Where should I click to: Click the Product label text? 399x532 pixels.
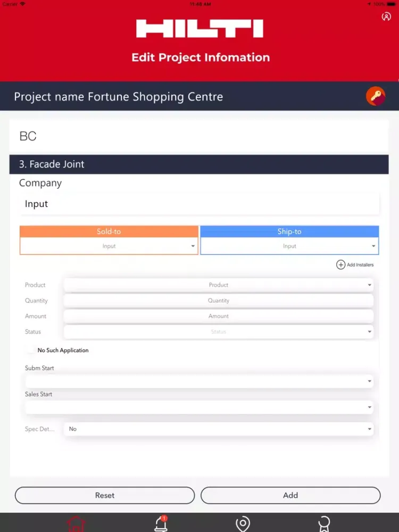click(35, 285)
